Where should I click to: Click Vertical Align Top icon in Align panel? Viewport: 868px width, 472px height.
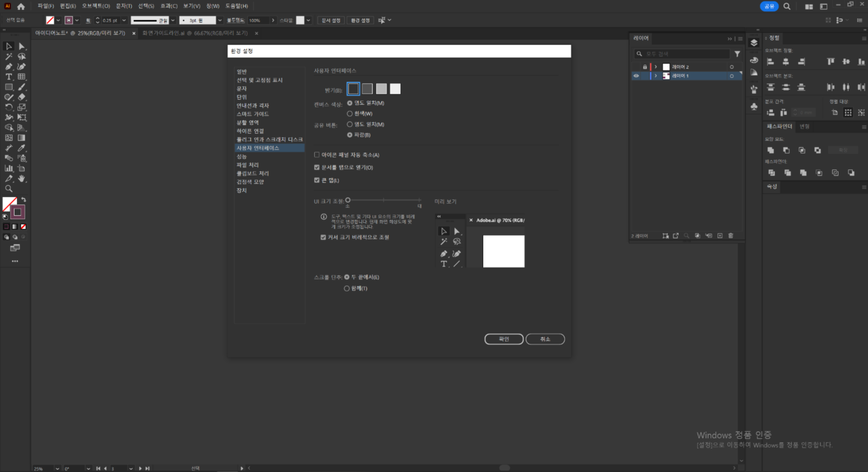click(x=830, y=62)
